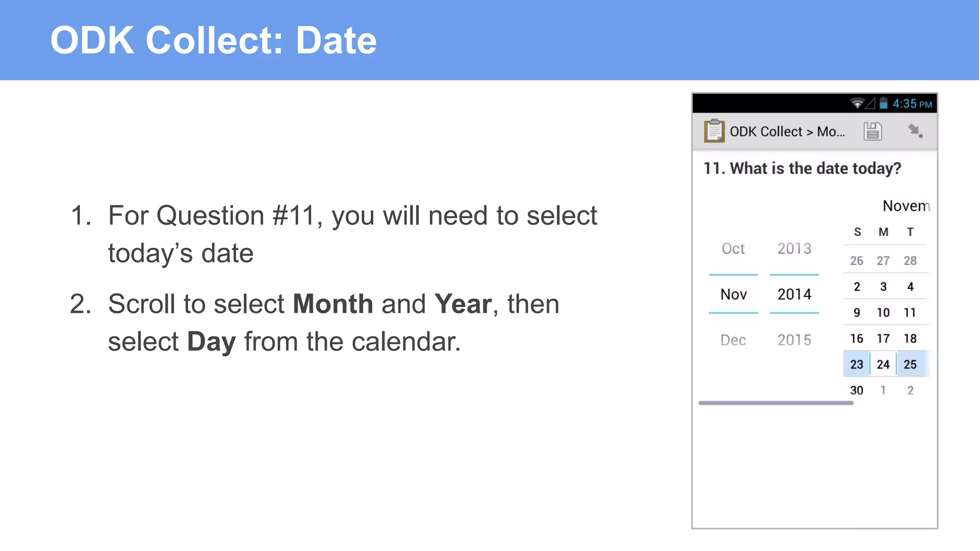Viewport: 980px width, 551px height.
Task: Tap the go-to-prompt arrow icon
Action: coord(915,131)
